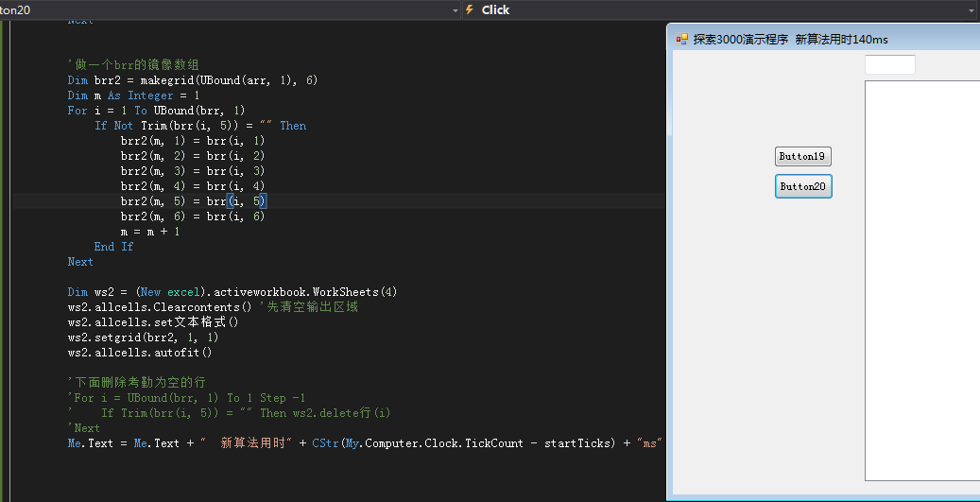Screen dimensions: 980x502
Task: Click the line 'brr2(m, 1) = brr(i, 1)'
Action: pos(193,141)
